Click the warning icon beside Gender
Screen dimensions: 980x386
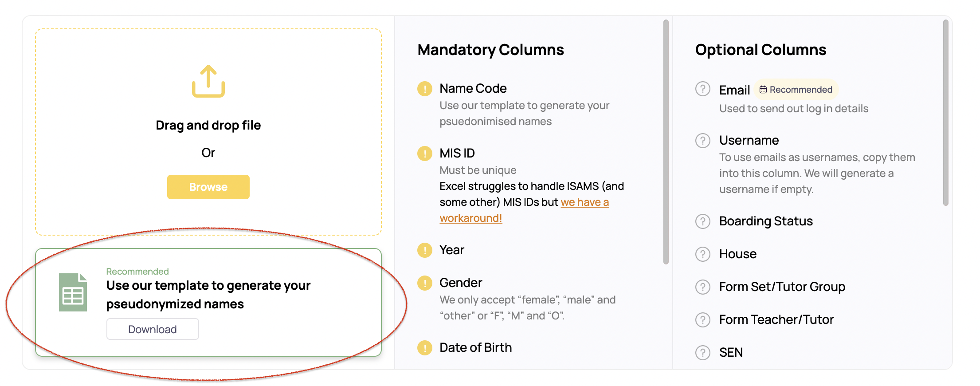(x=424, y=283)
